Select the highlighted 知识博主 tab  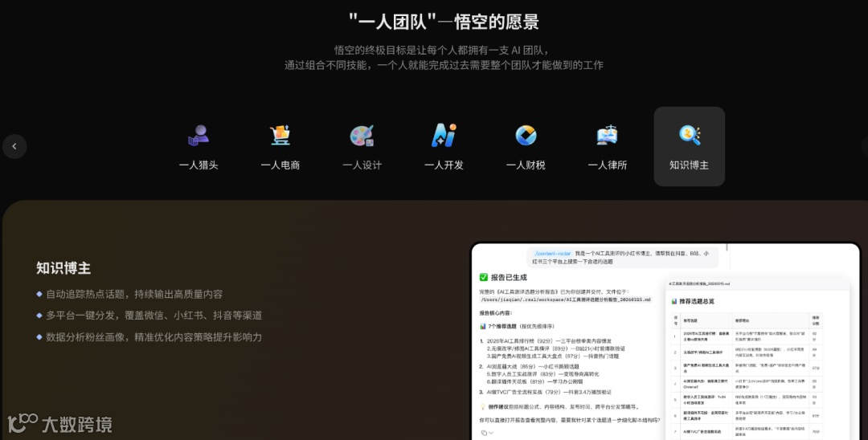click(x=690, y=146)
